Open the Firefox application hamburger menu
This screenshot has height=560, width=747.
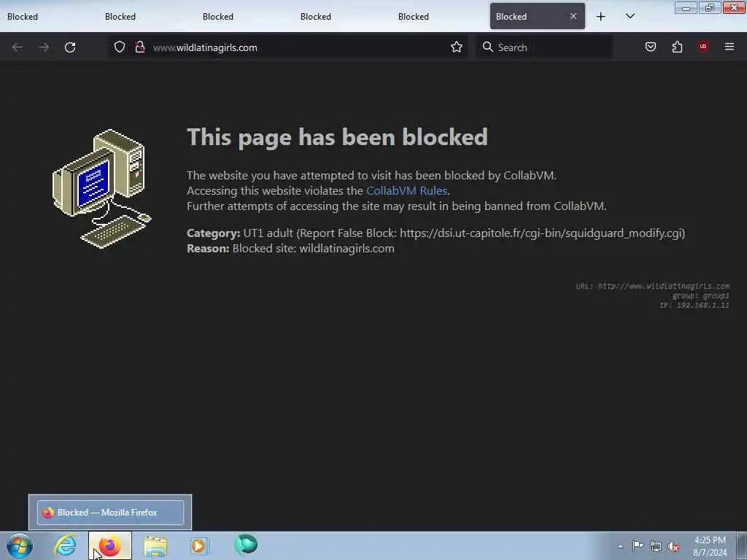click(x=729, y=47)
